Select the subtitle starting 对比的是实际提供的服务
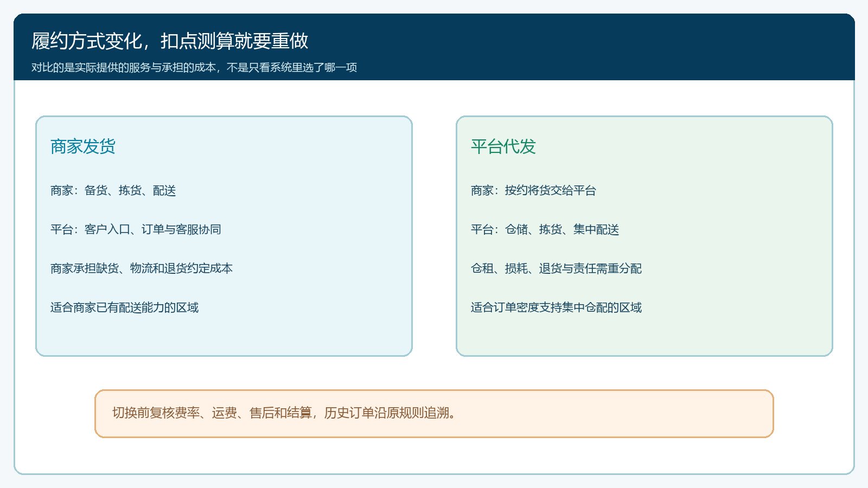 coord(194,67)
